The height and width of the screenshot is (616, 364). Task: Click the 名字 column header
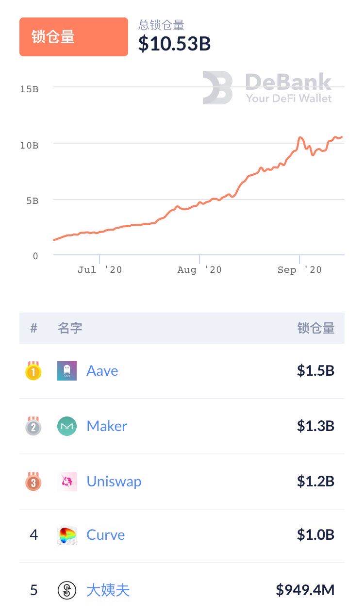70,329
